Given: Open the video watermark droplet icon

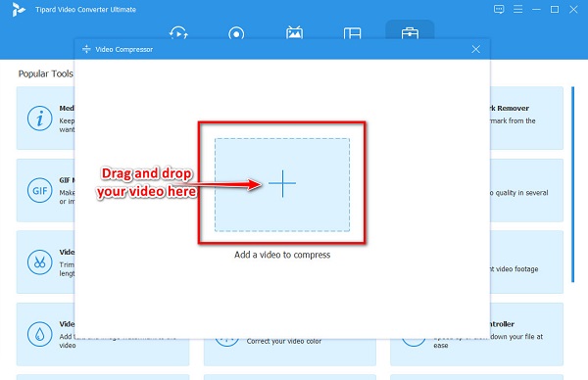Looking at the screenshot, I should click(39, 334).
